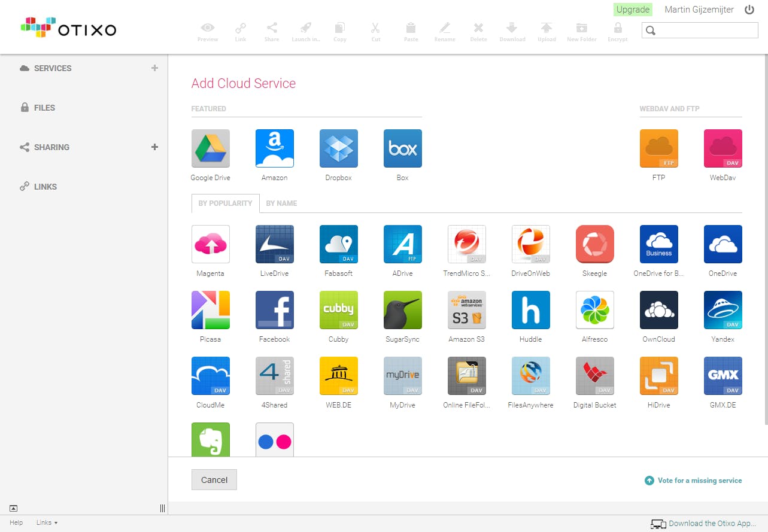Add the WEB.DE service
Image resolution: width=768 pixels, height=532 pixels.
coord(338,376)
